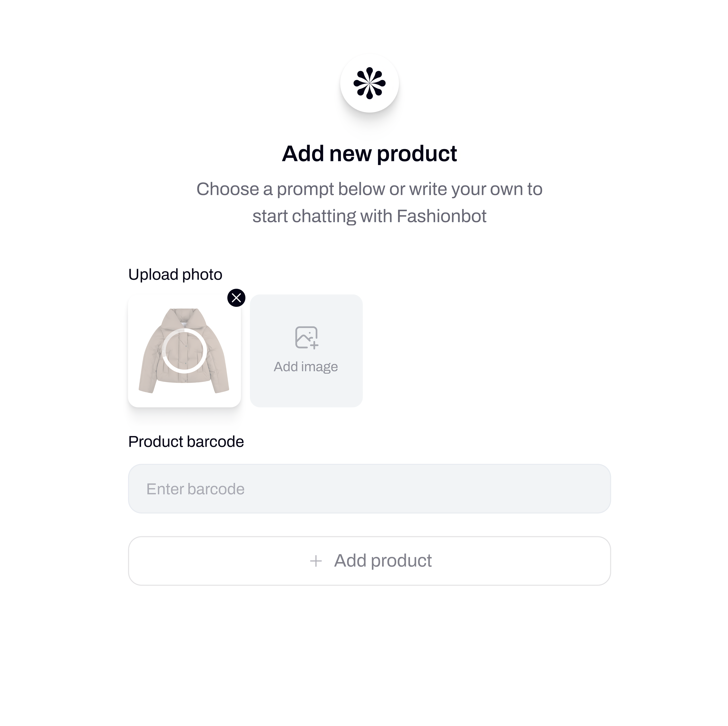
Task: Click the picture-plus icon in upload tile
Action: pos(306,337)
